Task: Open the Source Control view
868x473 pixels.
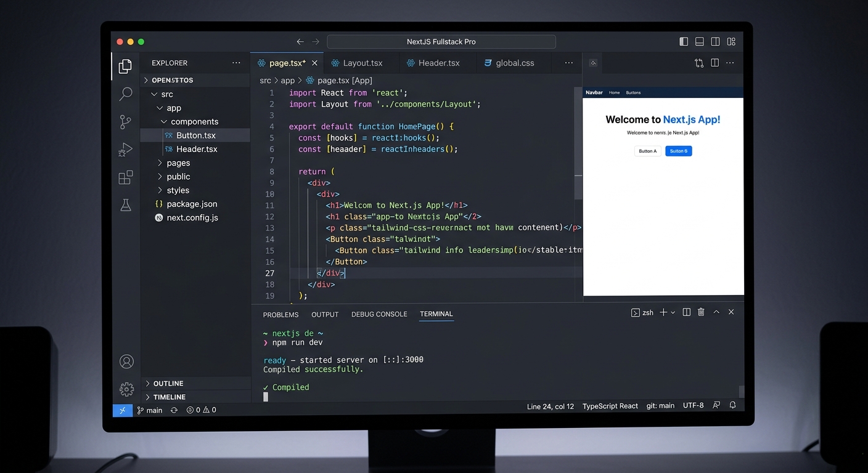Action: tap(126, 121)
